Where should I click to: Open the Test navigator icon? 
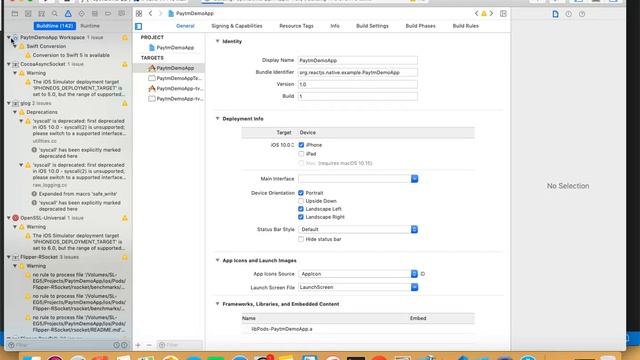click(x=82, y=13)
